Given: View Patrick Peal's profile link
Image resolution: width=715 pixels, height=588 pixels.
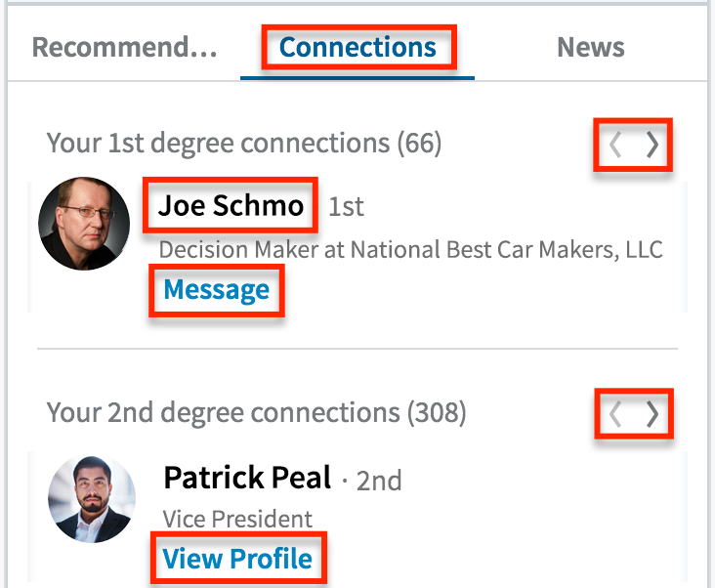Looking at the screenshot, I should [237, 559].
